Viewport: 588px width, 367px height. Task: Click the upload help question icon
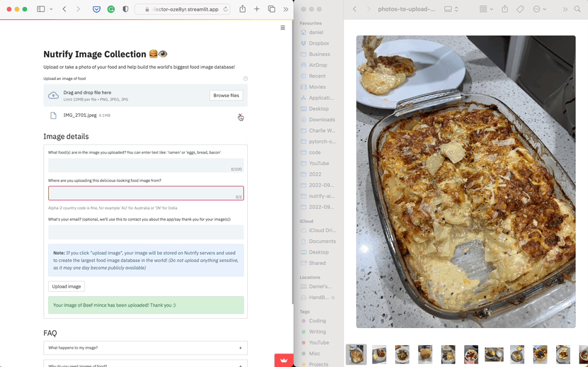pos(246,79)
